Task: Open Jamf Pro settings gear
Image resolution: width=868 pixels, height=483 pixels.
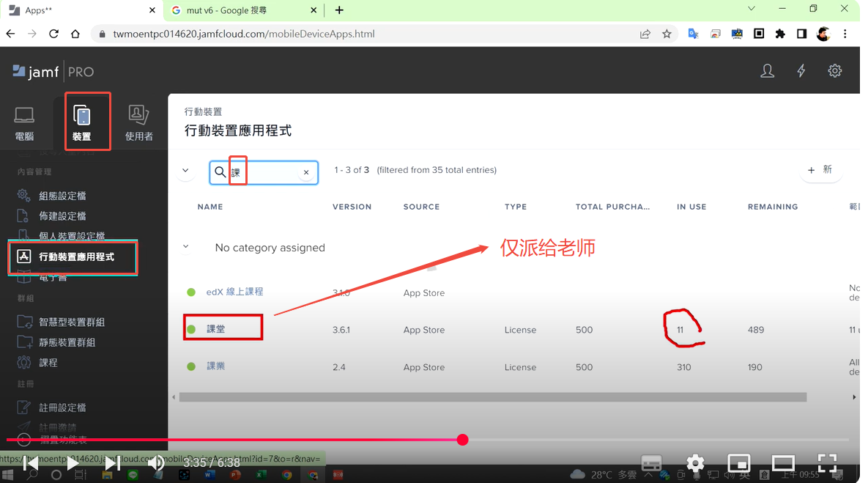Action: click(x=834, y=71)
